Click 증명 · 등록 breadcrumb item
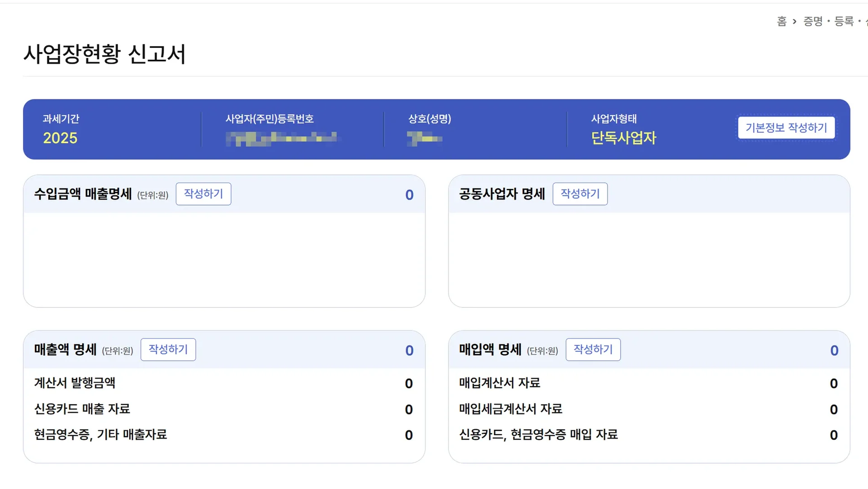 click(x=828, y=21)
